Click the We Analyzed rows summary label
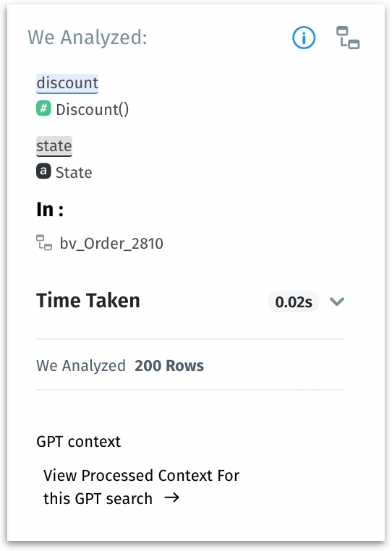The width and height of the screenshot is (392, 551). pos(81,366)
